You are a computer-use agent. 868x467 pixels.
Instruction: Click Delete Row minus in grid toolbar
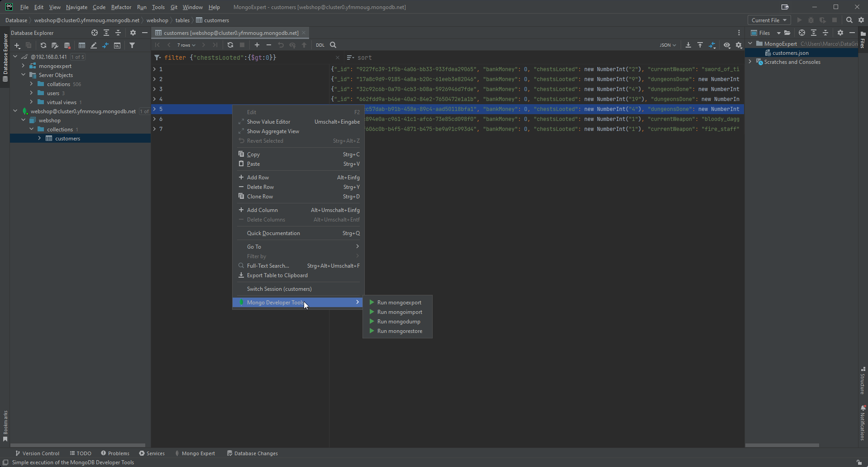pyautogui.click(x=269, y=45)
